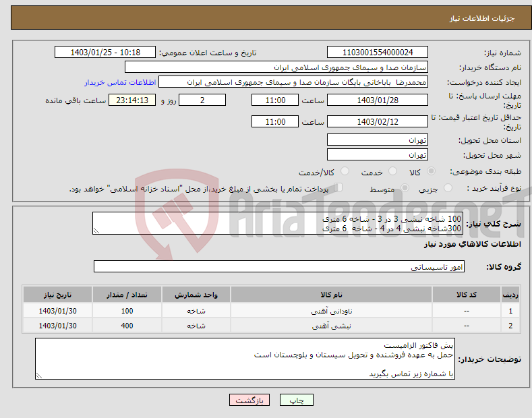Click the resize grip of buyer notes textarea
The height and width of the screenshot is (418, 532).
click(39, 376)
